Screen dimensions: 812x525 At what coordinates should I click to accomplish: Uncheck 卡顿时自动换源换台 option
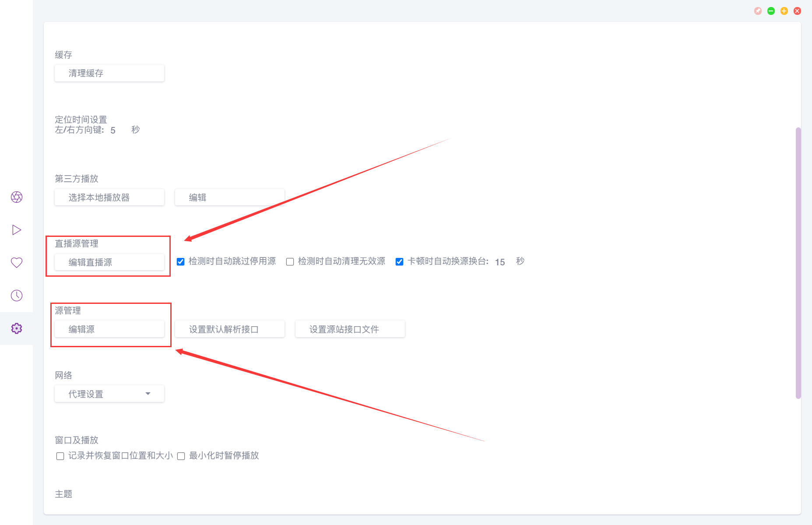(x=399, y=261)
